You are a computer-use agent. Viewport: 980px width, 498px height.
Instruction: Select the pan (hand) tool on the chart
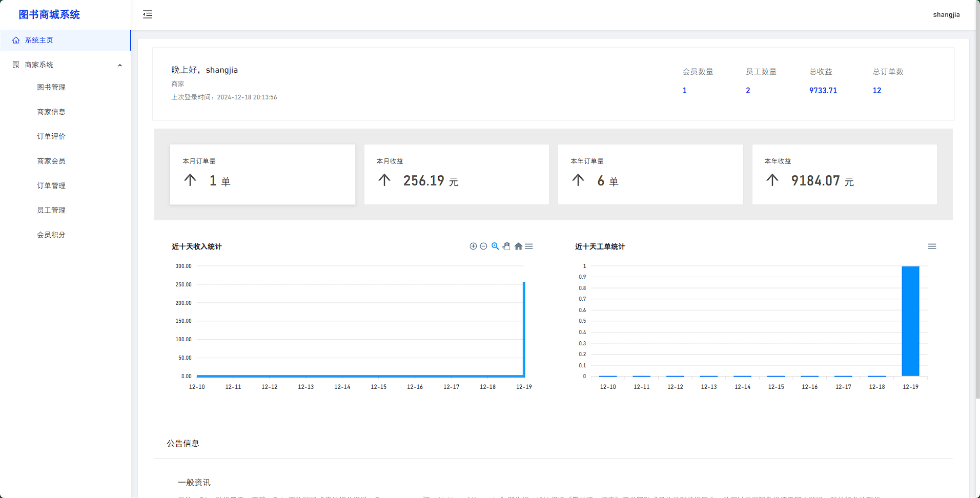point(506,246)
